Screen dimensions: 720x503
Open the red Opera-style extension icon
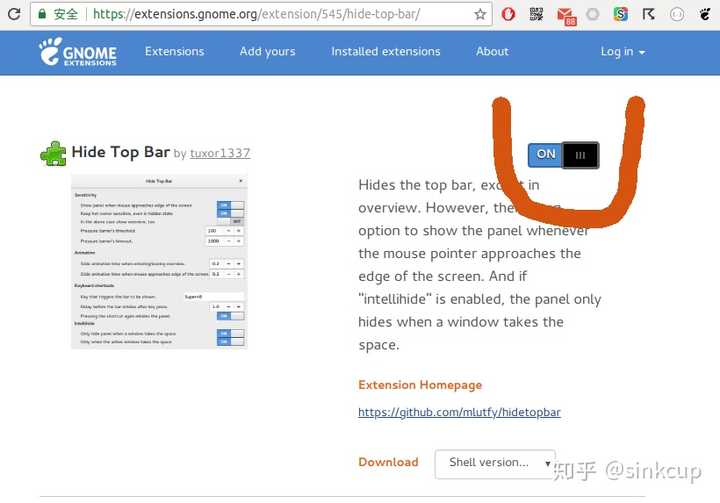[x=508, y=15]
